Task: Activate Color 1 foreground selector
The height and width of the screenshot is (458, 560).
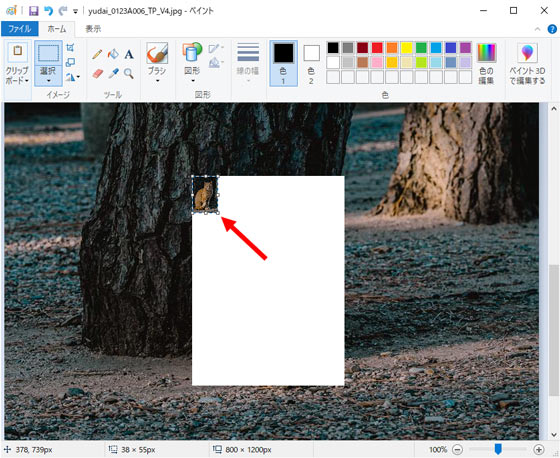Action: point(284,63)
